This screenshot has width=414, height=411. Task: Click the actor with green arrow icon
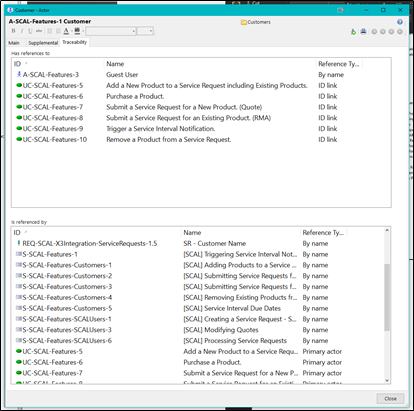353,32
